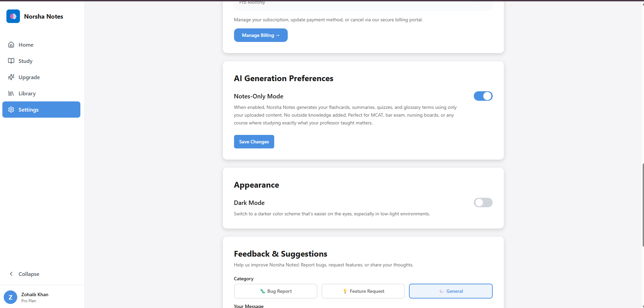Click the bug icon in Bug Report

coord(262,291)
